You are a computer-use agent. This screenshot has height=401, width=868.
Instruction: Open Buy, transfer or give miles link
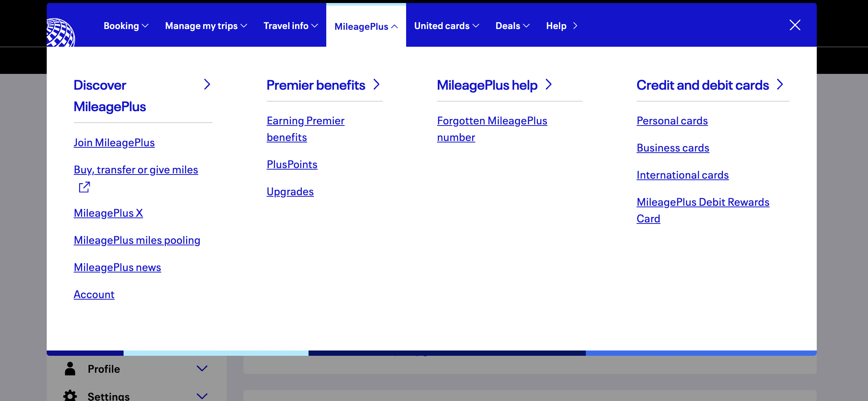(x=136, y=170)
